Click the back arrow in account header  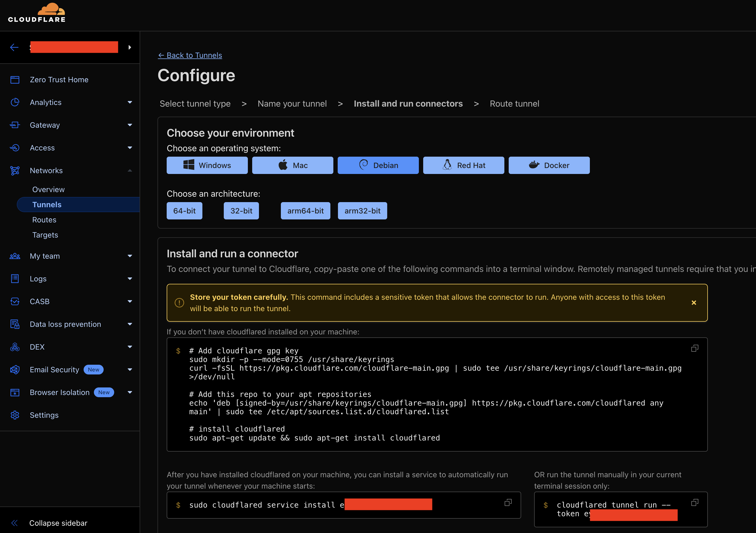[x=14, y=47]
